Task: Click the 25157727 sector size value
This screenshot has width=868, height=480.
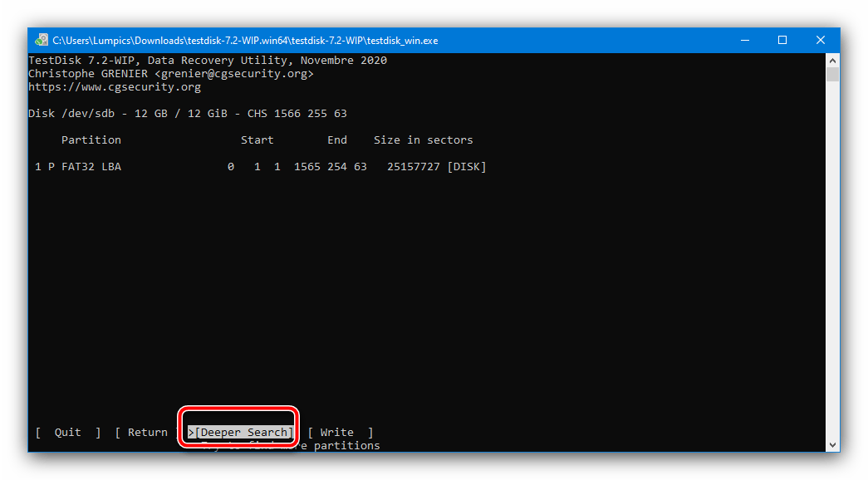Action: click(414, 167)
